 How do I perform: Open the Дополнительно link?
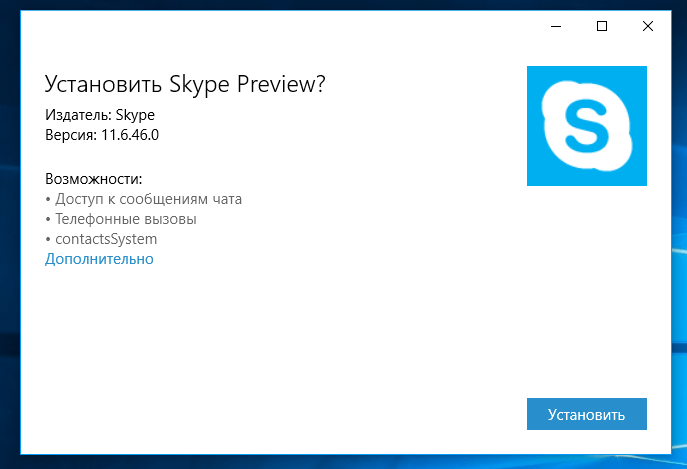click(99, 259)
